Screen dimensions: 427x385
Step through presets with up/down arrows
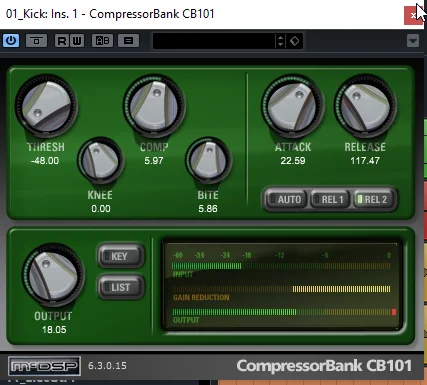tap(280, 41)
